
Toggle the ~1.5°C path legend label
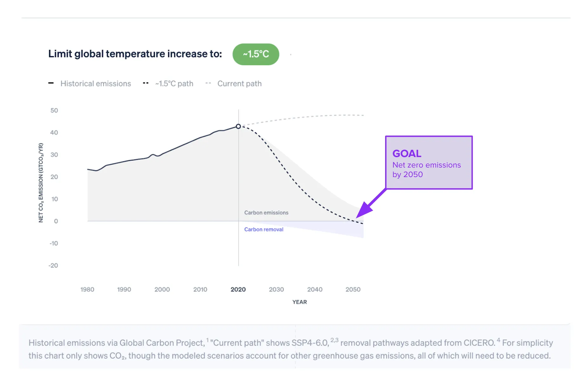point(174,83)
